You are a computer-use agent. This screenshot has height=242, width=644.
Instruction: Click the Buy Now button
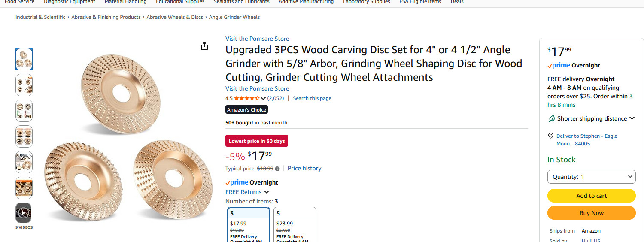[591, 213]
